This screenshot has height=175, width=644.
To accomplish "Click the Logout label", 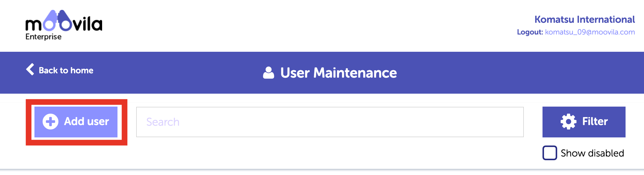I will [530, 32].
